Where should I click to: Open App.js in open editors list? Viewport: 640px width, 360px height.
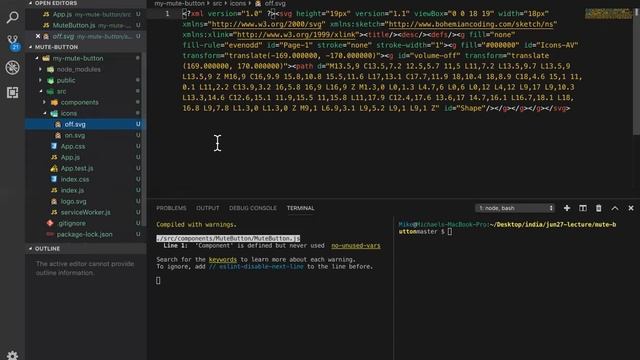pyautogui.click(x=86, y=14)
